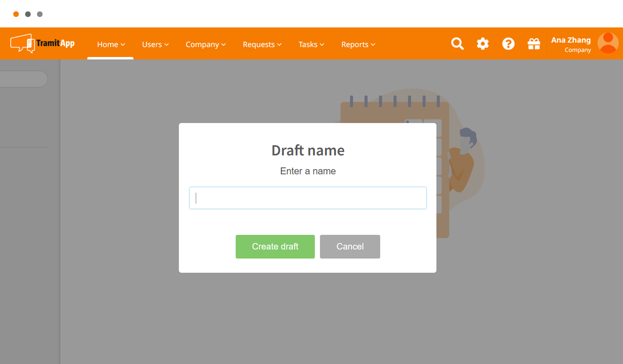623x364 pixels.
Task: Open the gift box icon
Action: 534,44
